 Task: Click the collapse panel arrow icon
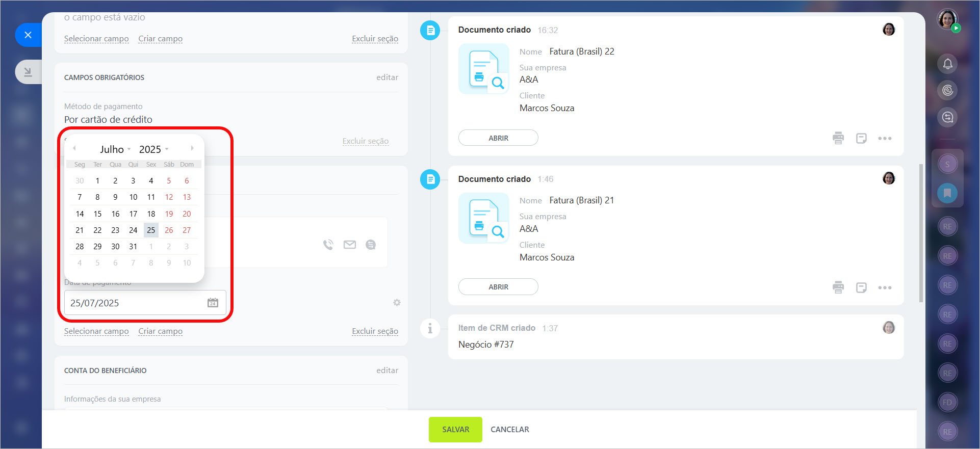point(28,72)
